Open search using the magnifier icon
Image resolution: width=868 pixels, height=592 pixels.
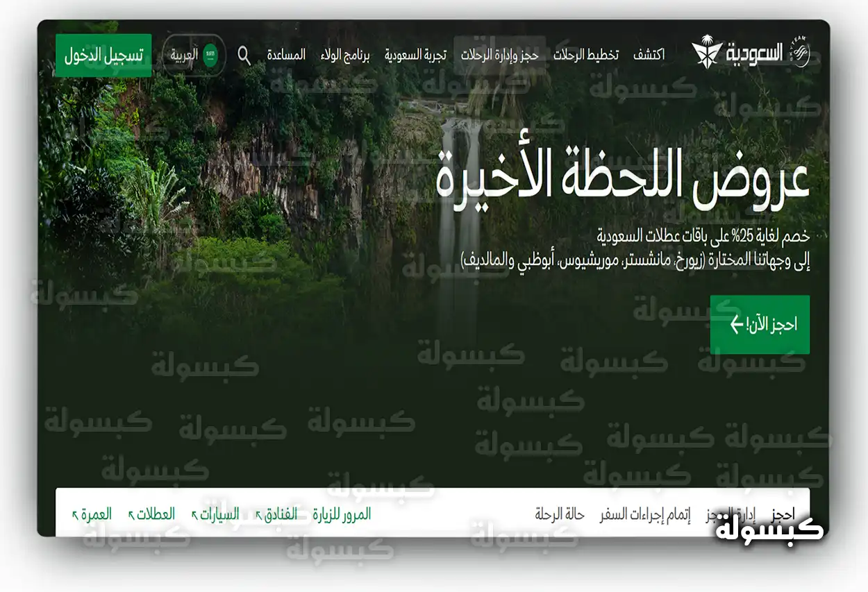pyautogui.click(x=244, y=56)
